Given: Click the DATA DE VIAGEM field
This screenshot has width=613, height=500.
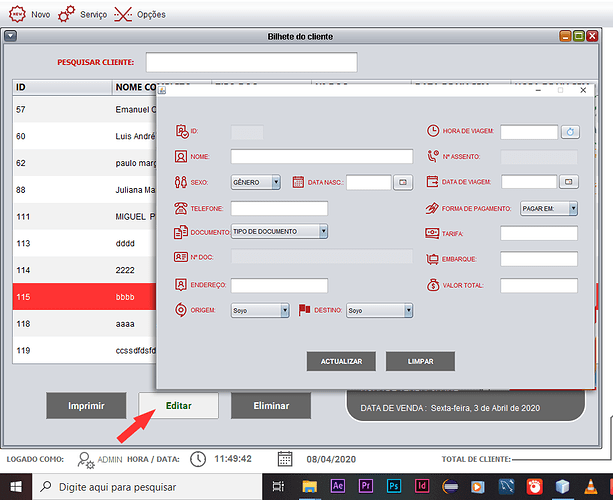Looking at the screenshot, I should (529, 182).
